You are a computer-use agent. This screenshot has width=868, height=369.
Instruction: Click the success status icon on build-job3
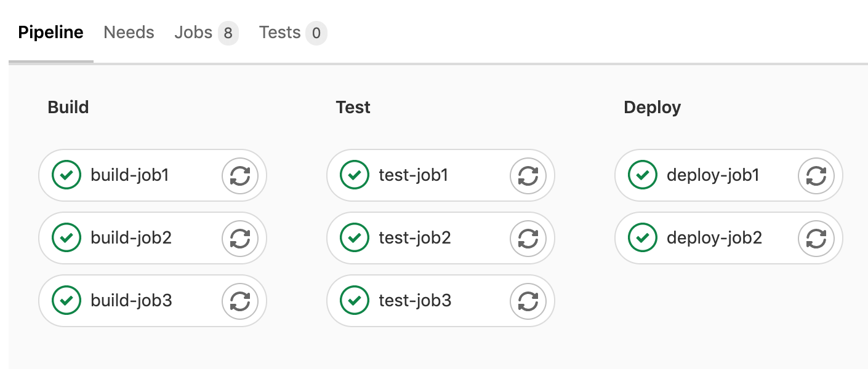coord(66,301)
